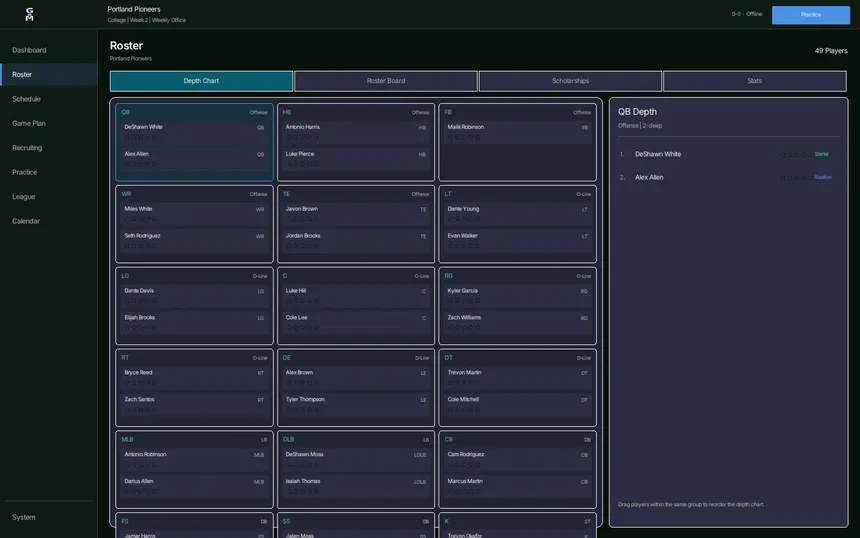Select Darius Allen at MLB
This screenshot has width=860, height=538.
point(194,486)
